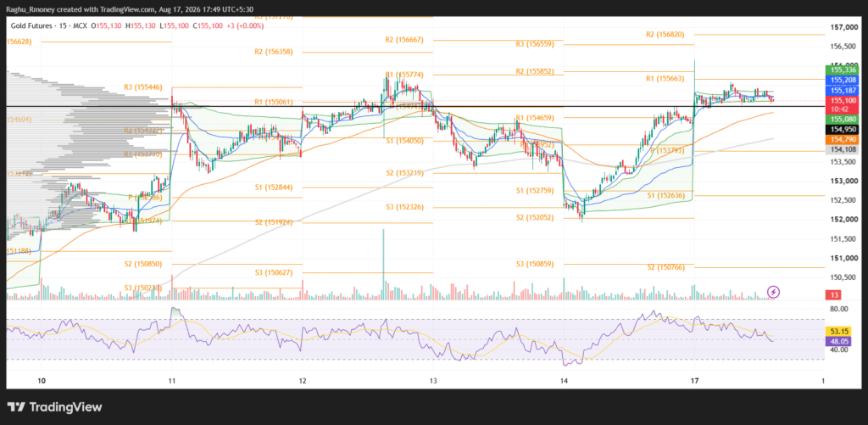Click the R2 (155852) pivot label
Viewport: 868px width, 425px height.
(x=537, y=71)
